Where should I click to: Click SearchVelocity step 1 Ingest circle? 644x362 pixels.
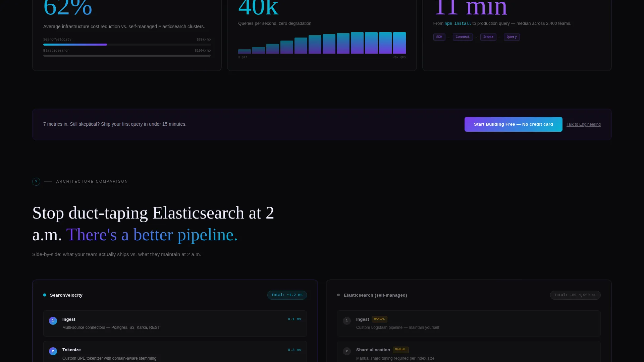53,321
